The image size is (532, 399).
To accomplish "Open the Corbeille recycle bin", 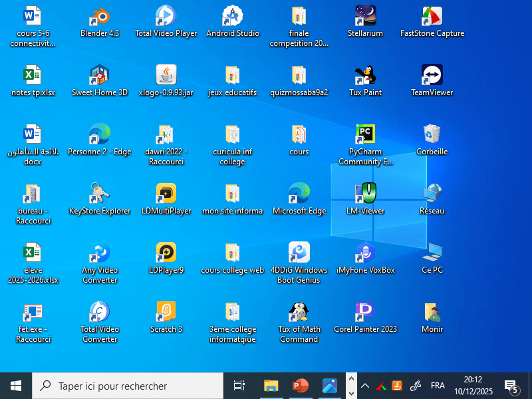I will [x=432, y=135].
